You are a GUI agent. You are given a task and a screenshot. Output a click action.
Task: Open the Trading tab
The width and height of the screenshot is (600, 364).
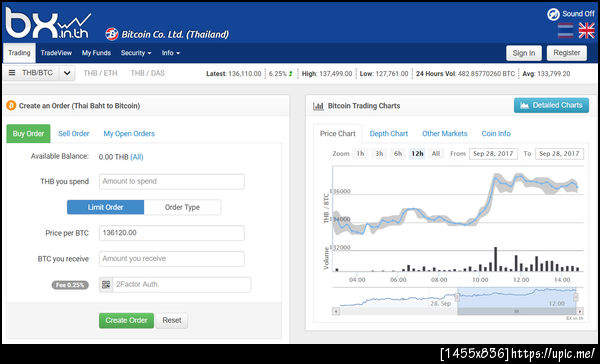19,53
